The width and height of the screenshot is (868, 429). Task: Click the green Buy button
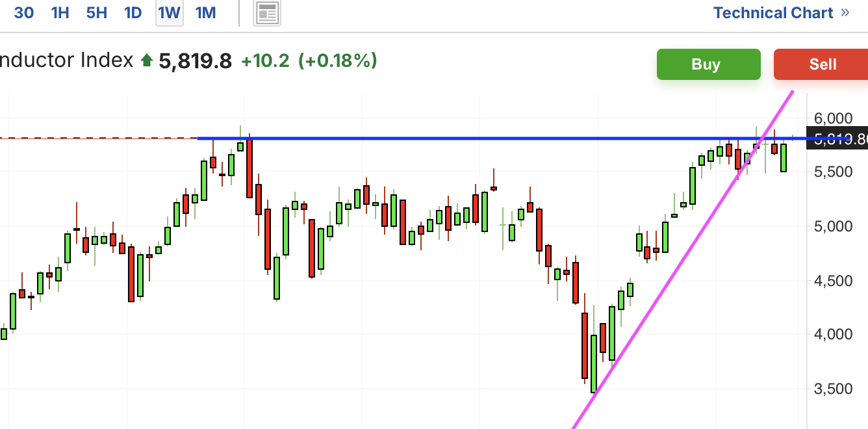[708, 64]
